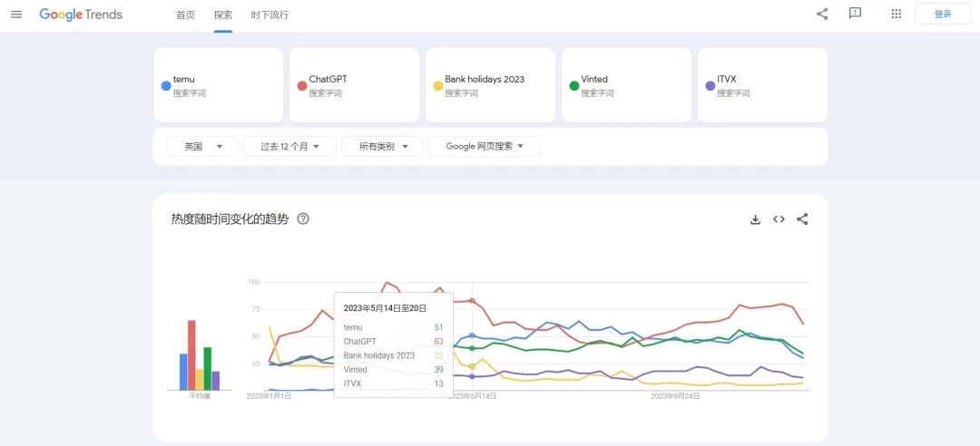Click the 2023年9月24日 axis label

[x=675, y=396]
